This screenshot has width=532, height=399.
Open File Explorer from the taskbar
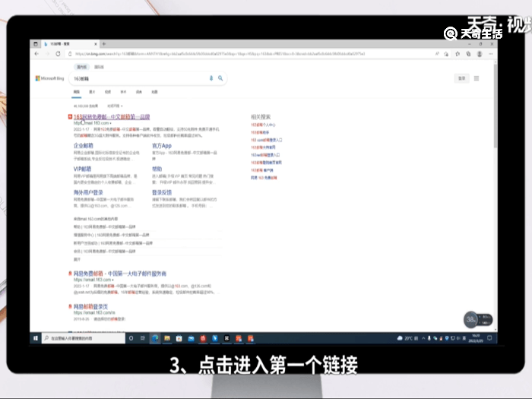click(167, 338)
